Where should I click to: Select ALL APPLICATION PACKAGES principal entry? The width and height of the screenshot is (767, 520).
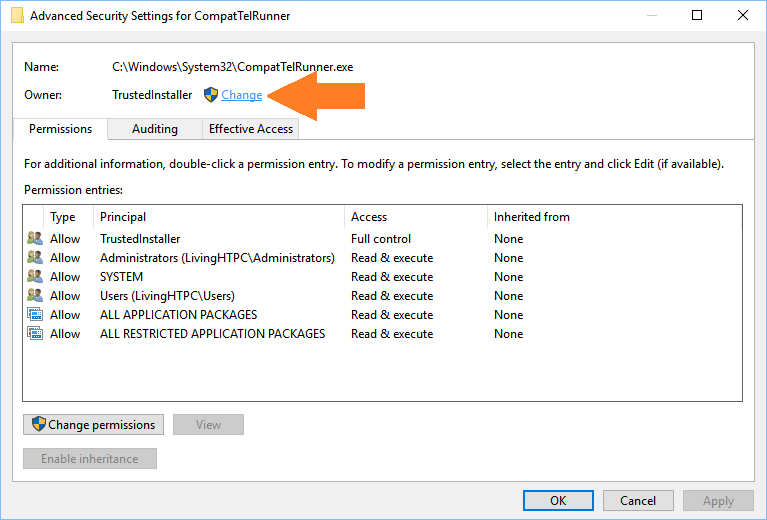[x=179, y=315]
